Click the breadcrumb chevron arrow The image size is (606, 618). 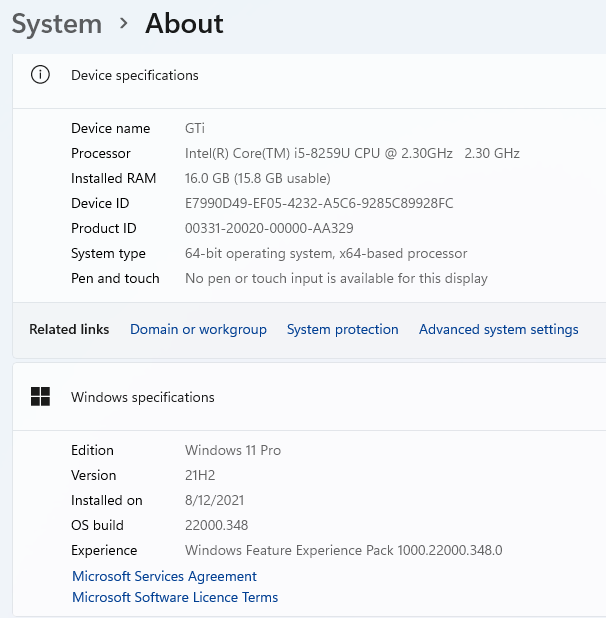(123, 23)
